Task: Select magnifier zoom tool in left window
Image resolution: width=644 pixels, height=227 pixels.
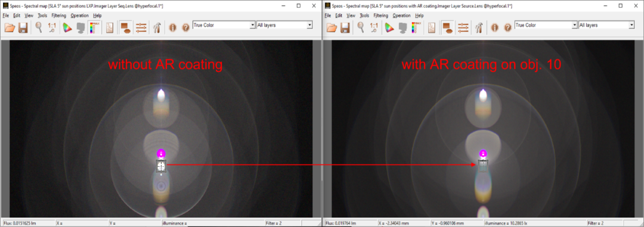Action: [39, 27]
